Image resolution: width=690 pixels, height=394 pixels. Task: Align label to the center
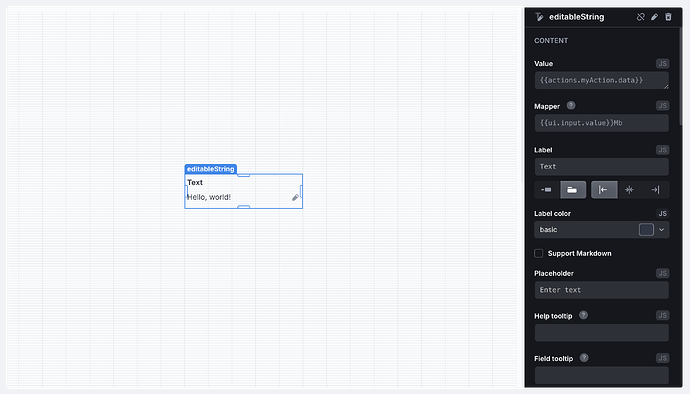629,190
